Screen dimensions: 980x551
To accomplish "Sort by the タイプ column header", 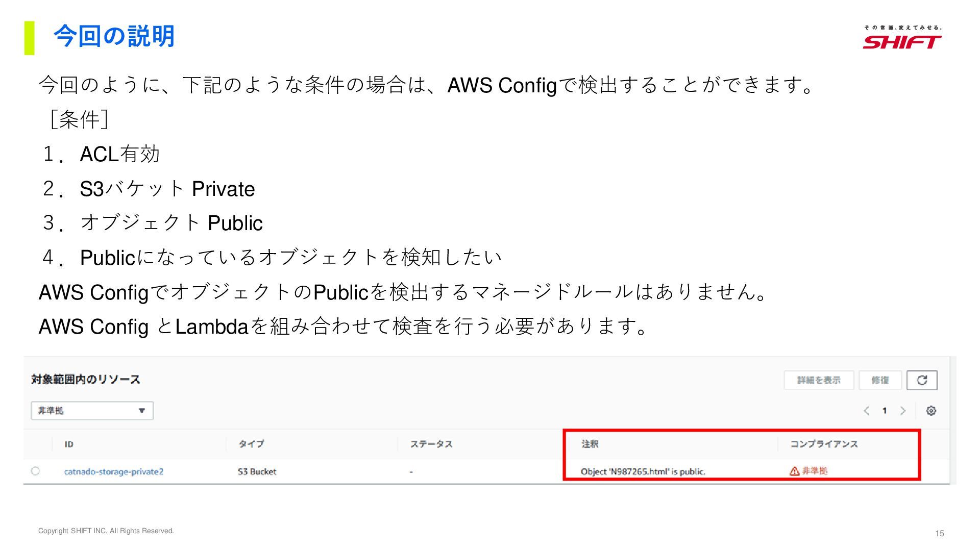I will pos(251,444).
